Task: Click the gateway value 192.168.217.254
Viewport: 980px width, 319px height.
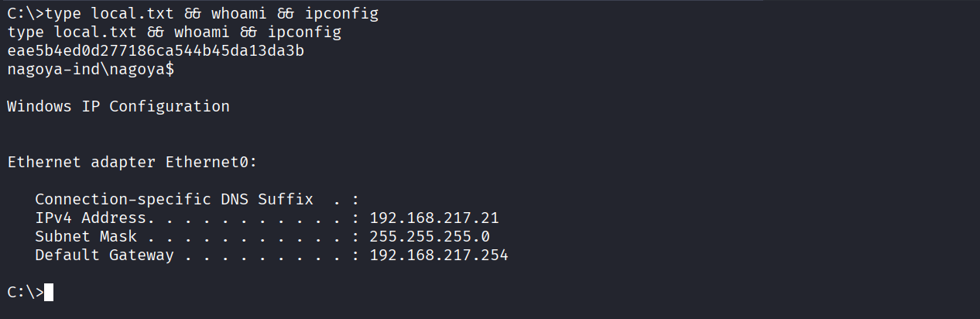Action: (x=439, y=256)
